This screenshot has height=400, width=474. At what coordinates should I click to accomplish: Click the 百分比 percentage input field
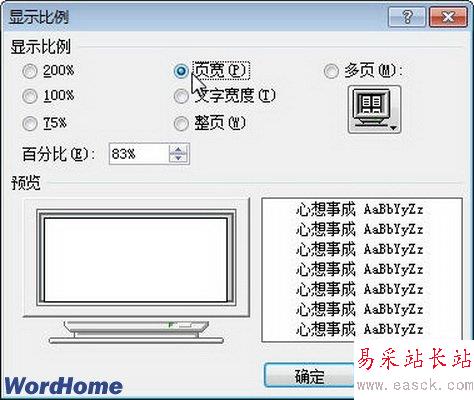coord(139,154)
